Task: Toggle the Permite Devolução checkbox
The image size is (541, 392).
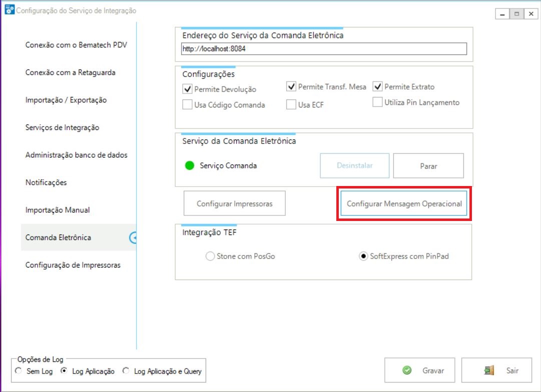Action: (x=187, y=89)
